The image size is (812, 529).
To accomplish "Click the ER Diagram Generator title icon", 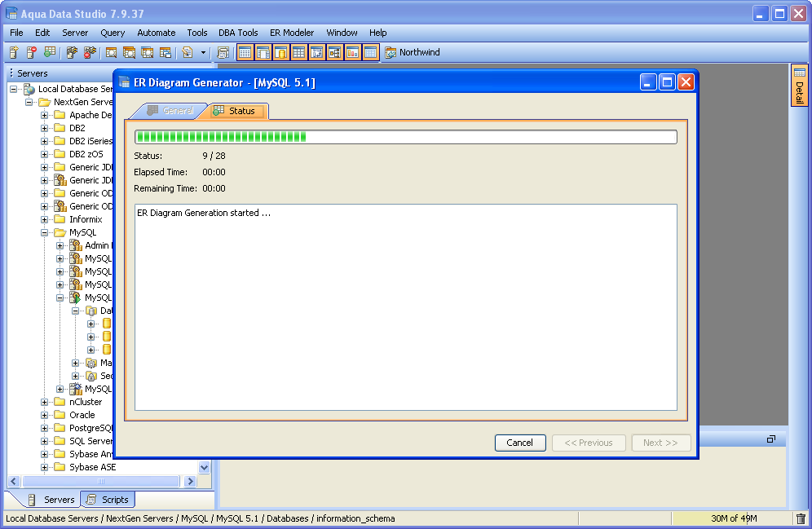I will click(124, 82).
